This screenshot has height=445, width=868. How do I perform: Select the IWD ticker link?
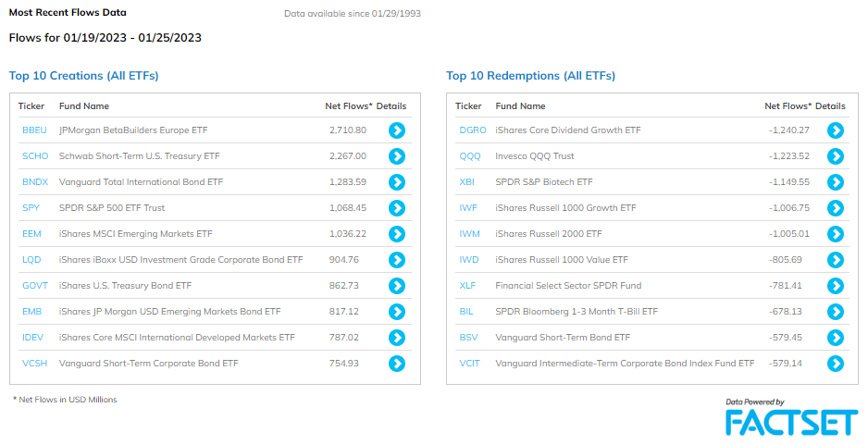point(469,260)
